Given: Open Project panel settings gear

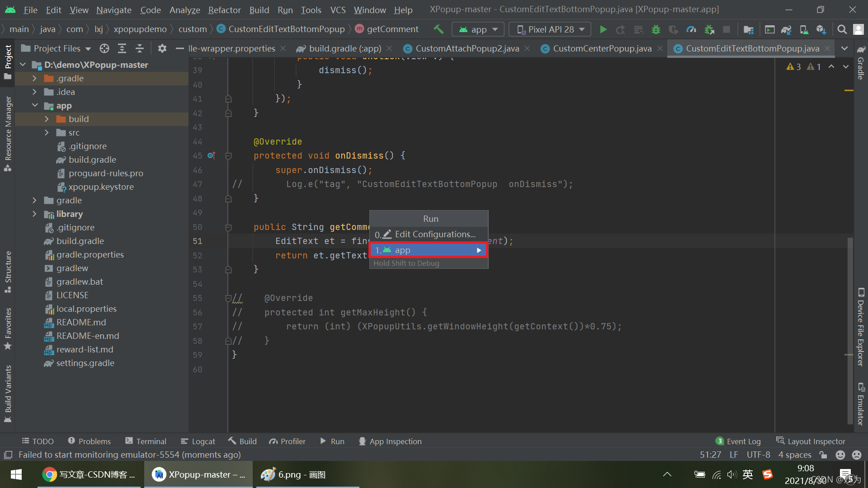Looking at the screenshot, I should click(162, 48).
